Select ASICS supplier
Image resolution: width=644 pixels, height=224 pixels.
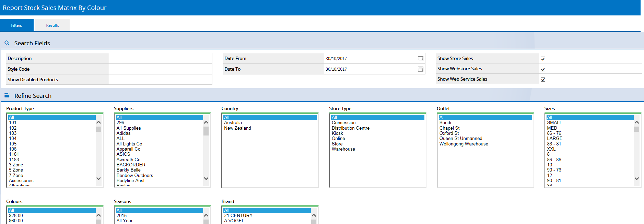click(x=160, y=154)
